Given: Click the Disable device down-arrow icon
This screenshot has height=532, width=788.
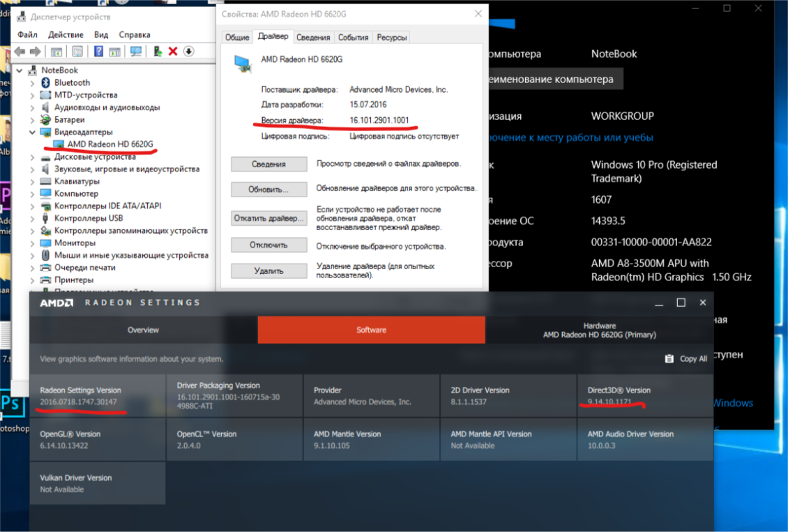Looking at the screenshot, I should (x=189, y=51).
